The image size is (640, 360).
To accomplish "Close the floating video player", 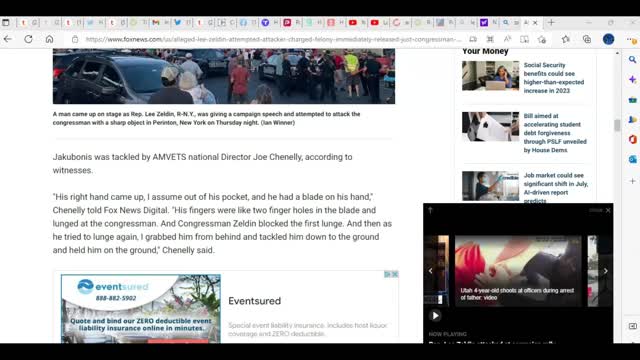I will point(608,210).
